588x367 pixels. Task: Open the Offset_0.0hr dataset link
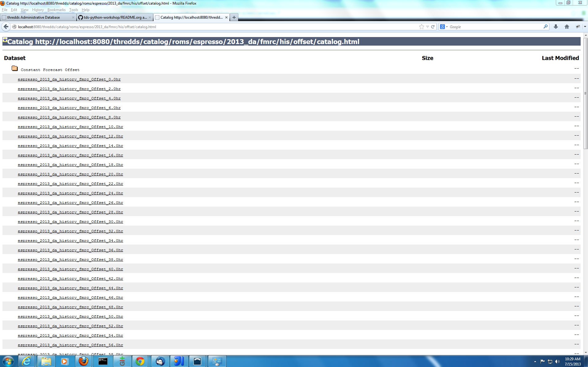click(69, 80)
